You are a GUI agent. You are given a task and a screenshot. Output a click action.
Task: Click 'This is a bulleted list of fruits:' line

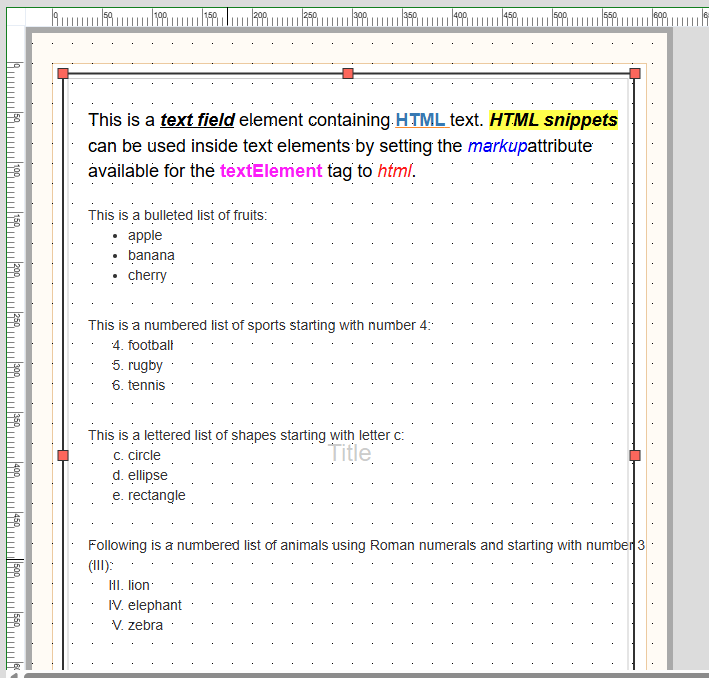click(x=177, y=215)
